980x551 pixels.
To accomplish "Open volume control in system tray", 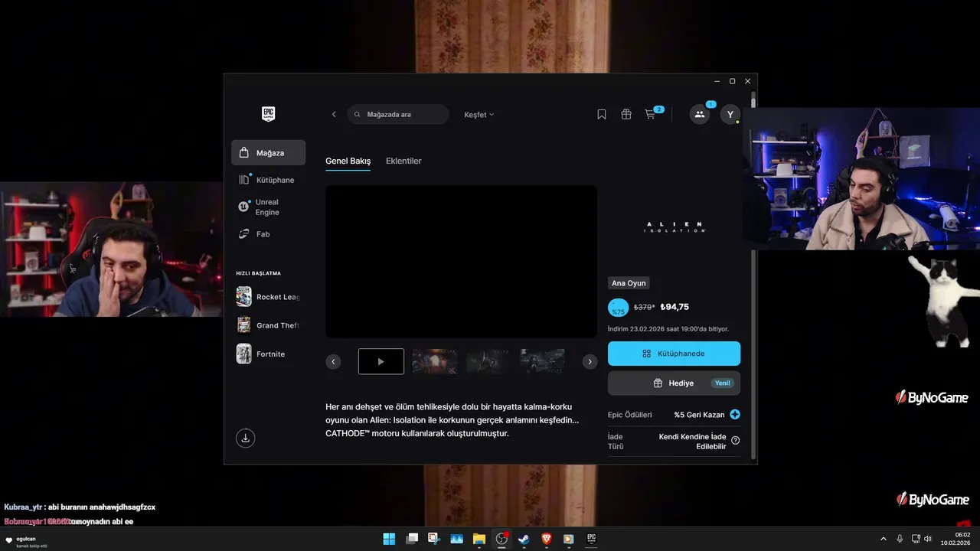I will [928, 539].
